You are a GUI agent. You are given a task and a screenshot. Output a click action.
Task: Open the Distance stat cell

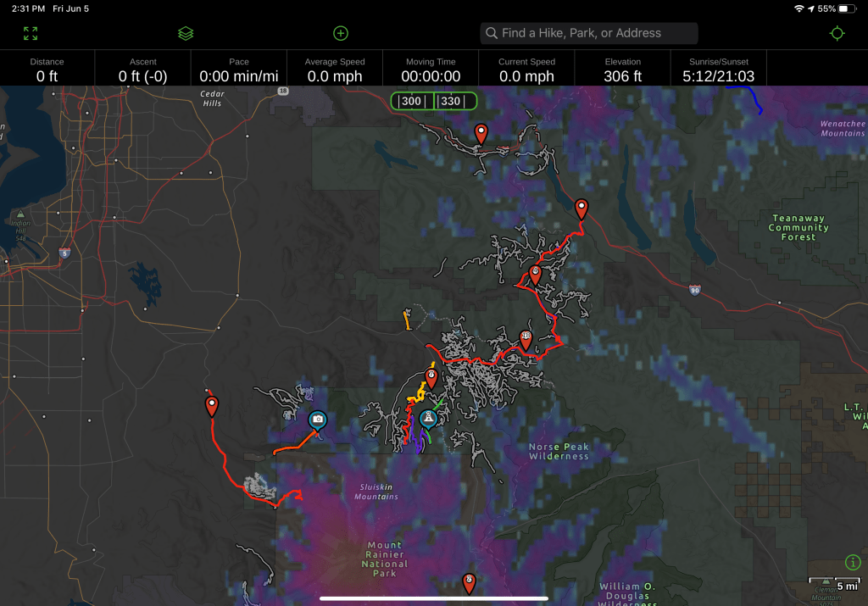tap(47, 69)
